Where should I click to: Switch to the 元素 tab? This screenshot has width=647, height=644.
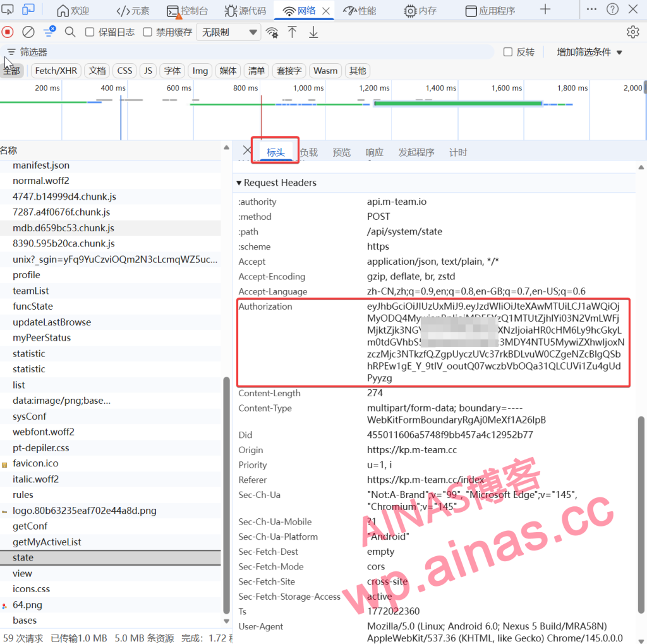pyautogui.click(x=133, y=11)
